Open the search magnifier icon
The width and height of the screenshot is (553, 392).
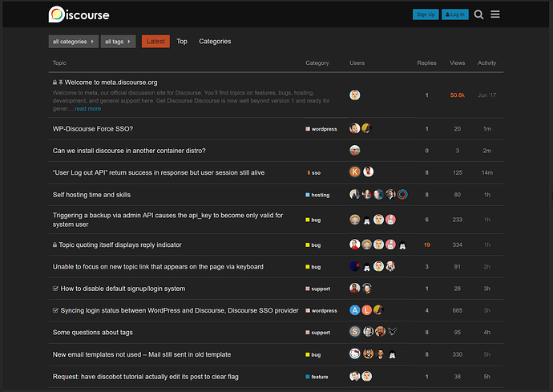[x=478, y=14]
